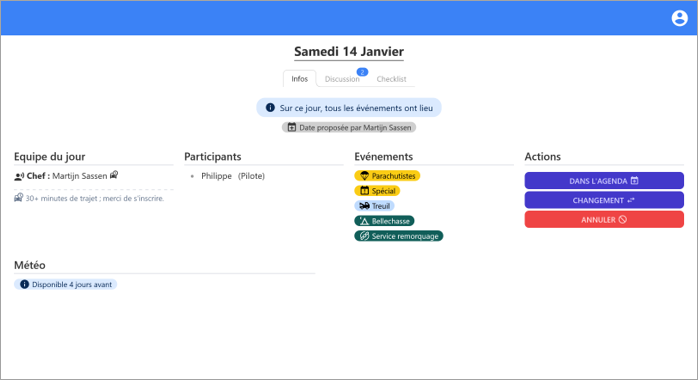Select the Treuil event tag
This screenshot has height=380, width=698.
(374, 206)
